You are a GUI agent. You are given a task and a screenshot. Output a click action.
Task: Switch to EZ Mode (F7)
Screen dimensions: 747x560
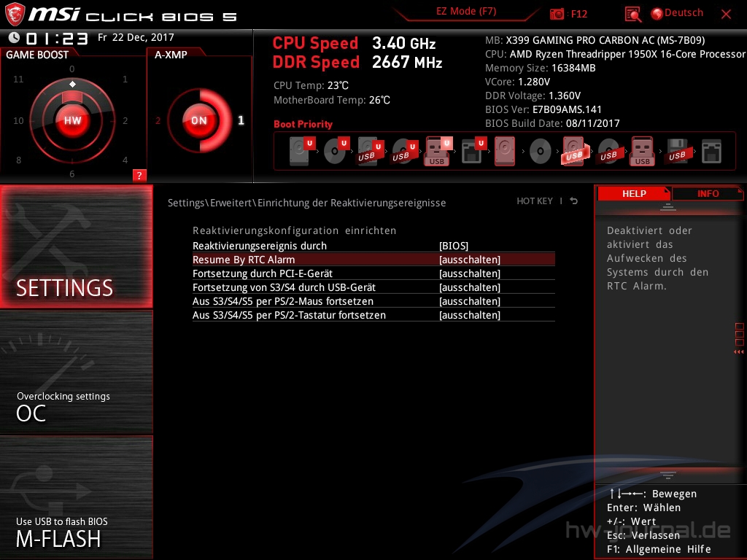click(x=466, y=12)
